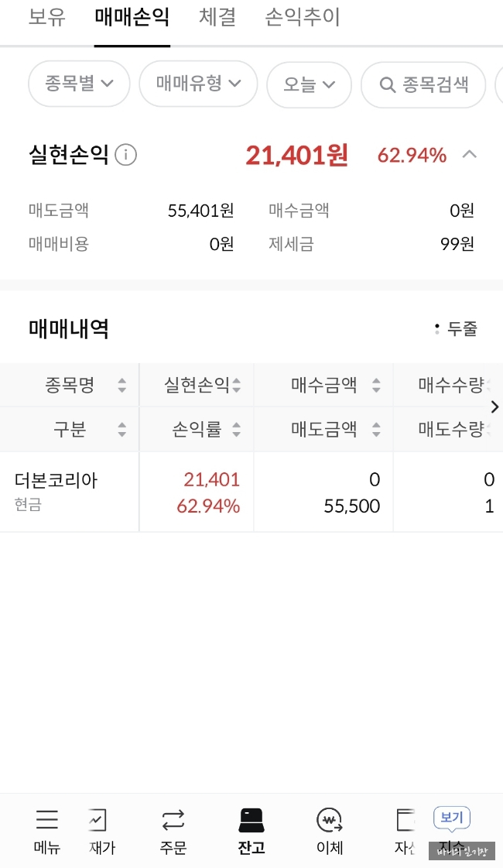Switch to the 손익추이 tab
The image size is (503, 868).
tap(302, 16)
